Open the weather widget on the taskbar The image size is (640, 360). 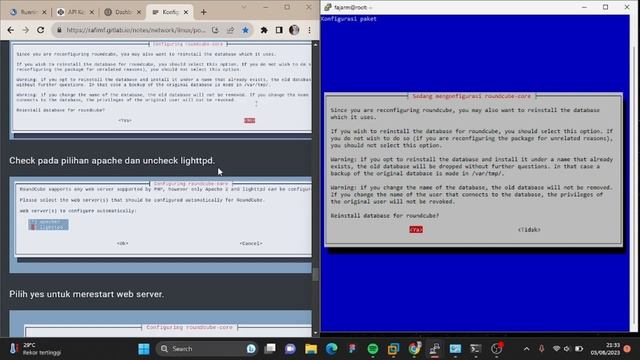35,349
